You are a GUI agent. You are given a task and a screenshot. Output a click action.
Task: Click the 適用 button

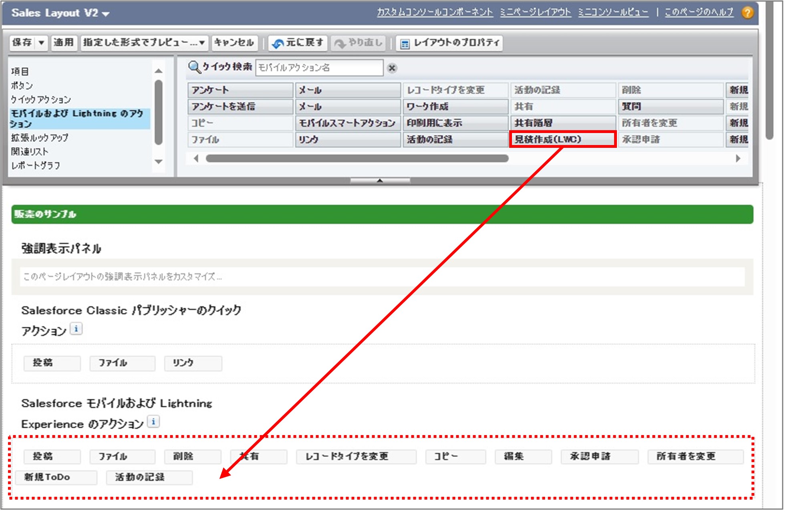pyautogui.click(x=63, y=42)
